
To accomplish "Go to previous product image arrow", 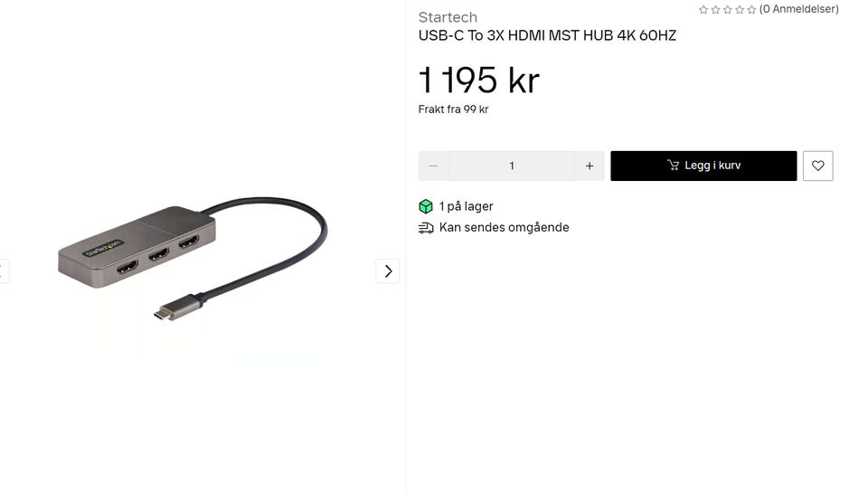I will pos(4,270).
